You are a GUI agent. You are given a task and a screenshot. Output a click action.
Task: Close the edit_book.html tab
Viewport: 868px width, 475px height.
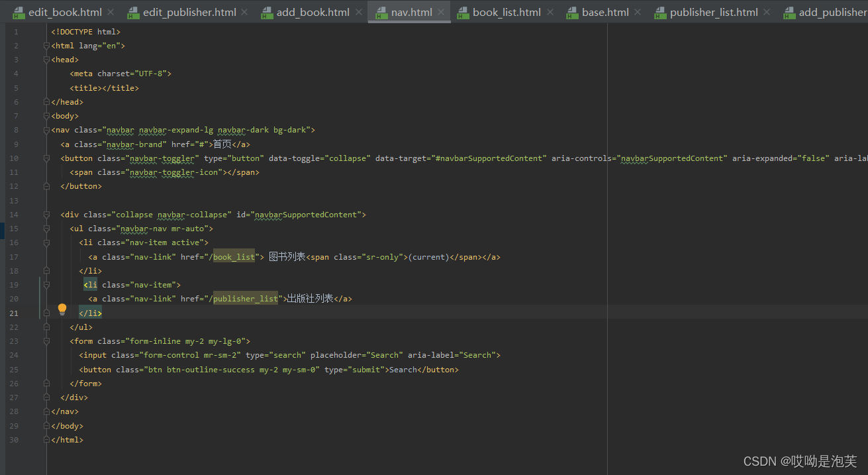coord(110,12)
